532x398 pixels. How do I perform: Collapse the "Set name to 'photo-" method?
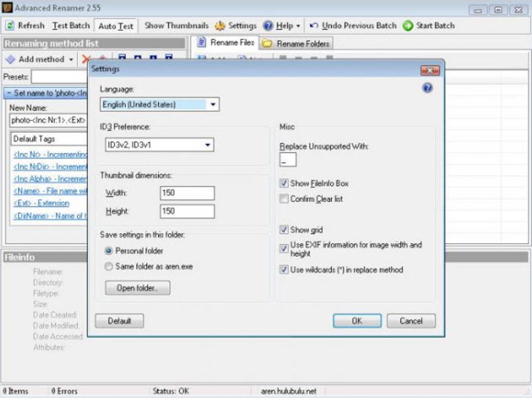[x=9, y=93]
